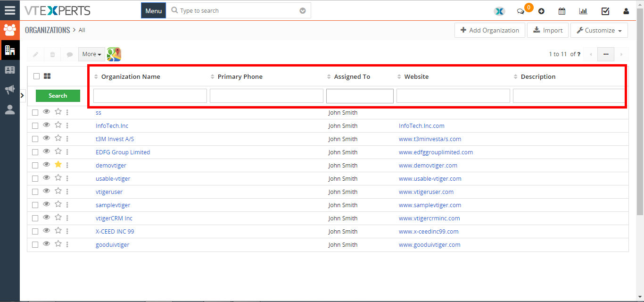644x302 pixels.
Task: Open the reports bar chart icon
Action: tap(583, 11)
